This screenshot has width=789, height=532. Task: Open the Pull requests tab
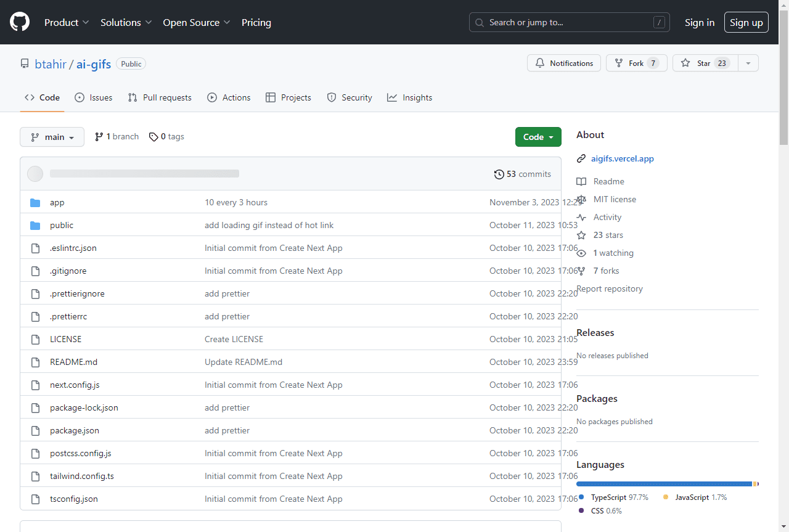click(160, 97)
